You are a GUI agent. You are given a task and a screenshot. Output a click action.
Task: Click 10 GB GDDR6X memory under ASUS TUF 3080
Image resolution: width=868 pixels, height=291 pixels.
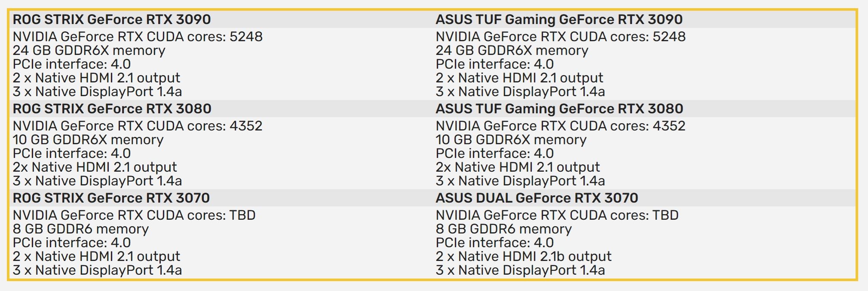tap(511, 140)
